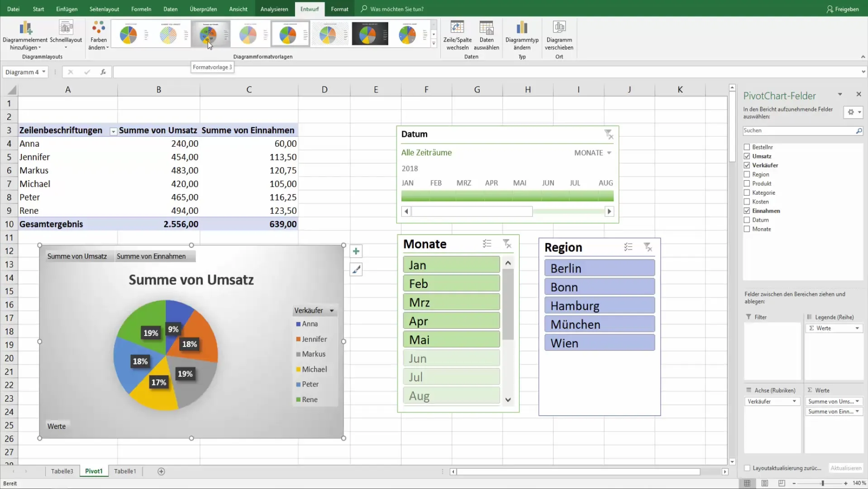Check the Kosten field checkbox
The width and height of the screenshot is (868, 489).
pos(747,201)
